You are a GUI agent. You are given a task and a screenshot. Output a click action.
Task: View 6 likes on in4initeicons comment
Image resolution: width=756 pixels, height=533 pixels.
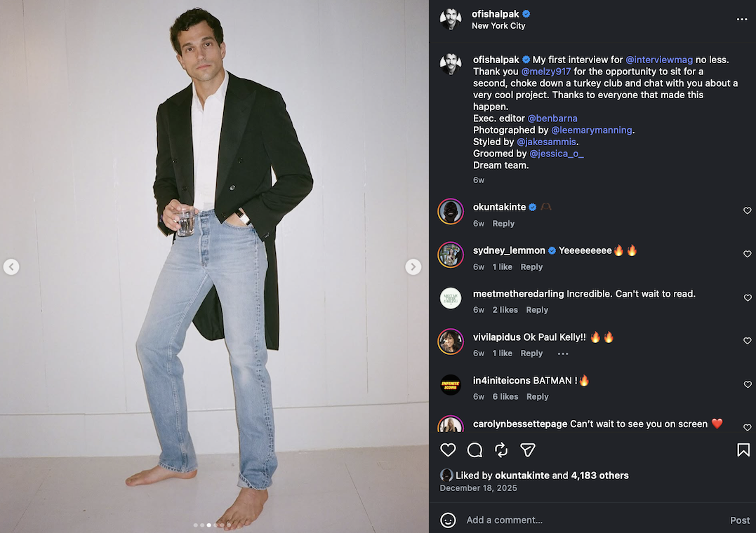(505, 396)
